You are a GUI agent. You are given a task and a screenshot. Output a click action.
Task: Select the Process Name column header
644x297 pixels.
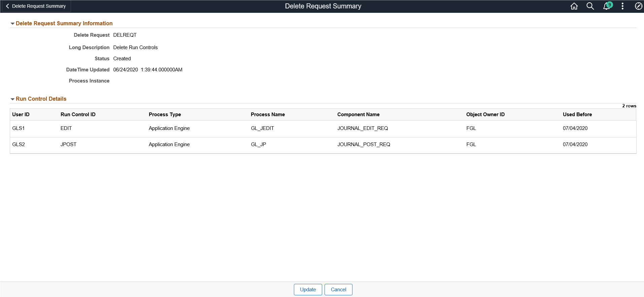[268, 114]
